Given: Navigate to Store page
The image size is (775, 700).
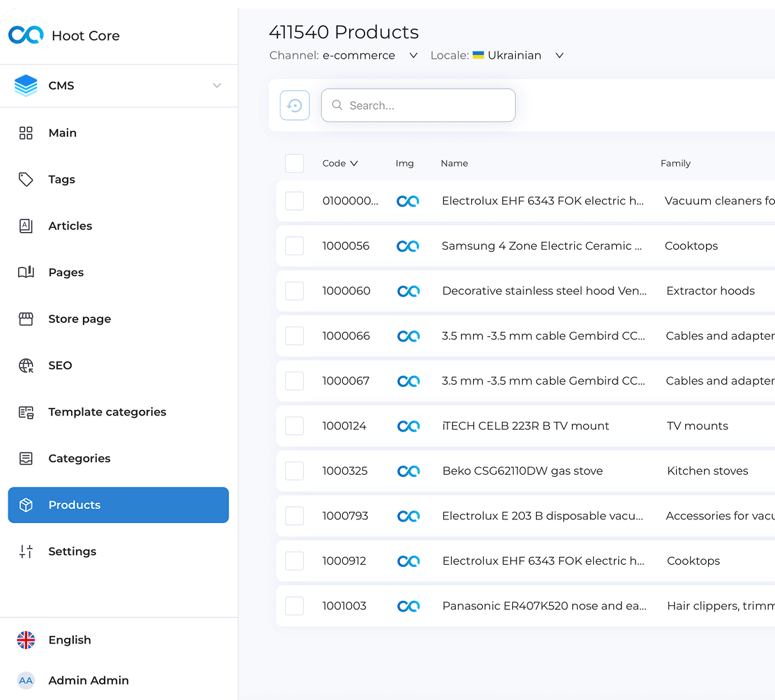Looking at the screenshot, I should [118, 319].
